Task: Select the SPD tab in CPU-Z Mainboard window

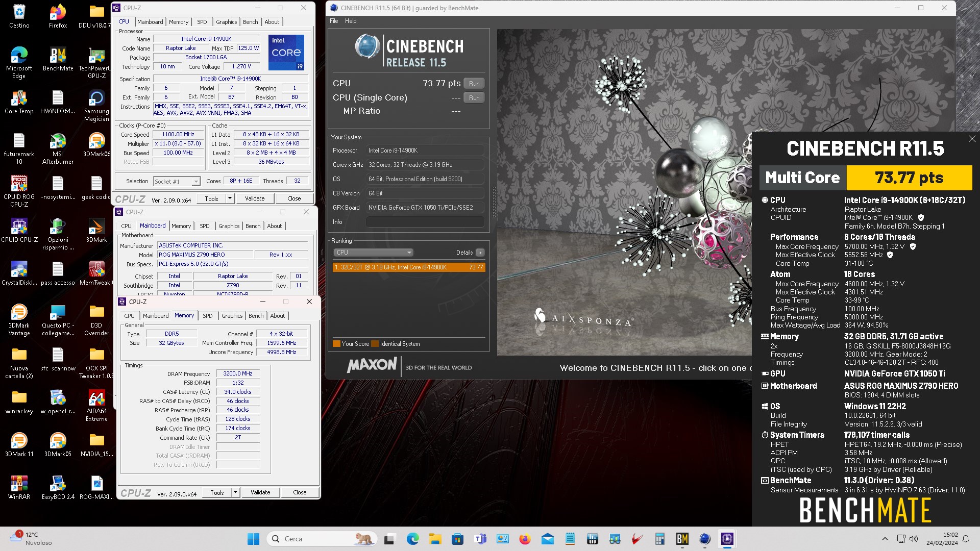Action: tap(205, 226)
